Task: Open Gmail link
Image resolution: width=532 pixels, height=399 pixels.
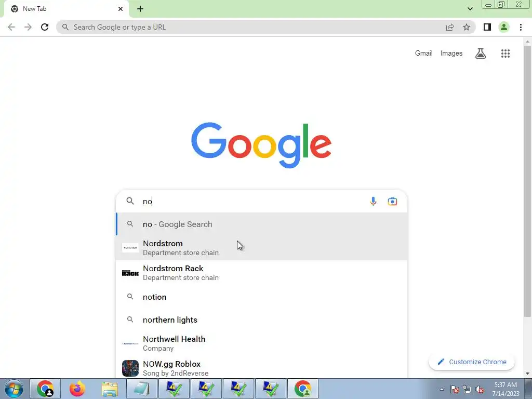Action: (x=423, y=54)
